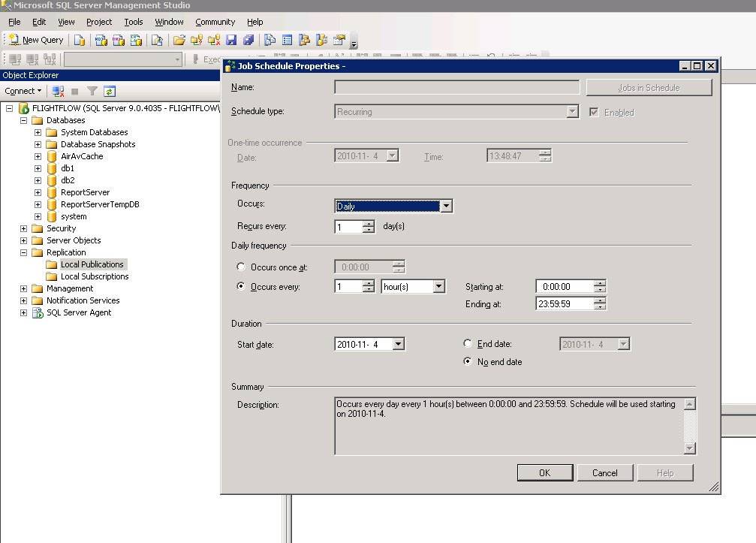
Task: Open the Occurs frequency dropdown
Action: click(x=446, y=206)
